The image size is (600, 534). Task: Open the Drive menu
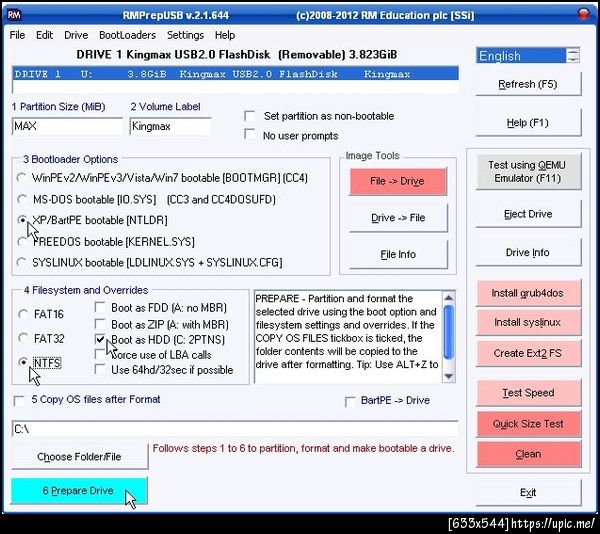[76, 35]
